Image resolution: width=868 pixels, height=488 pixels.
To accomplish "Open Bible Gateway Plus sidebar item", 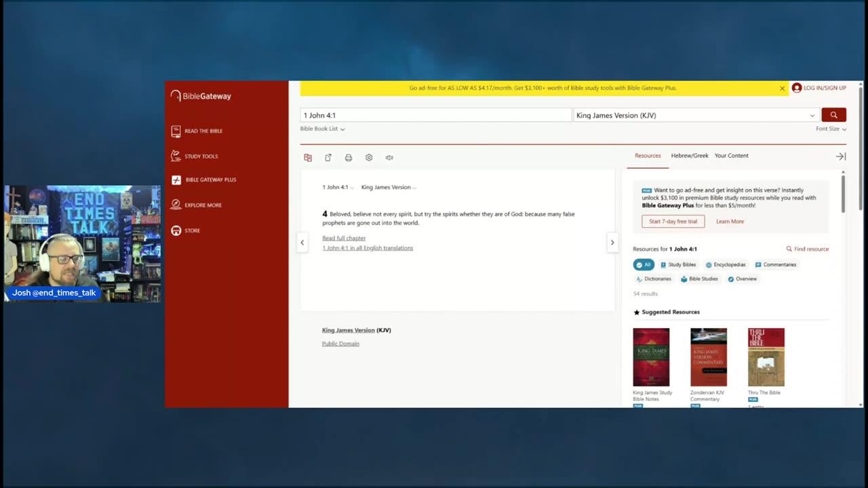I will pyautogui.click(x=203, y=180).
